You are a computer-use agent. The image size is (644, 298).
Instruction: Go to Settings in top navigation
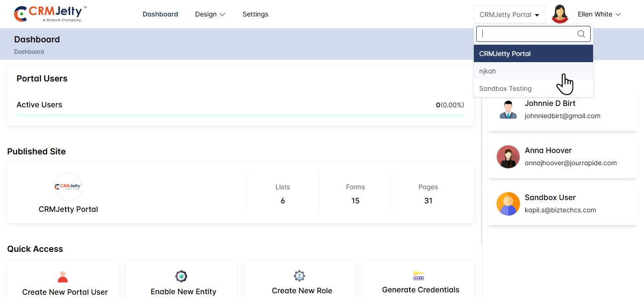pos(255,14)
